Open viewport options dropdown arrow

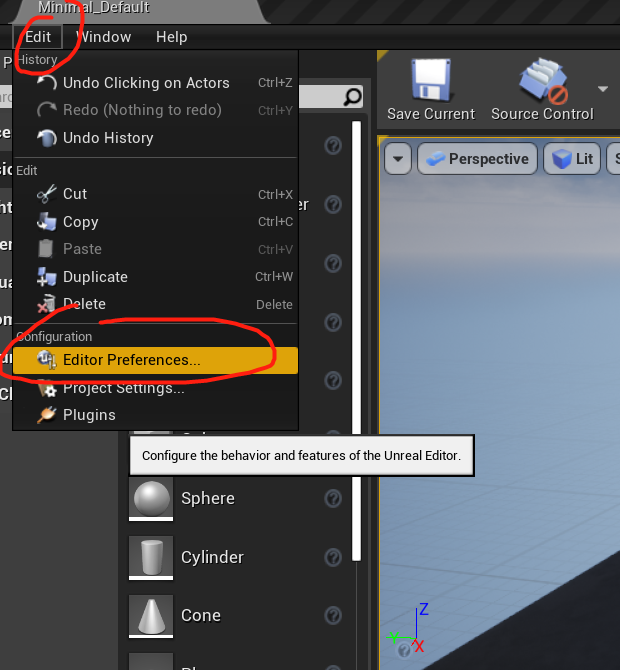click(x=398, y=159)
